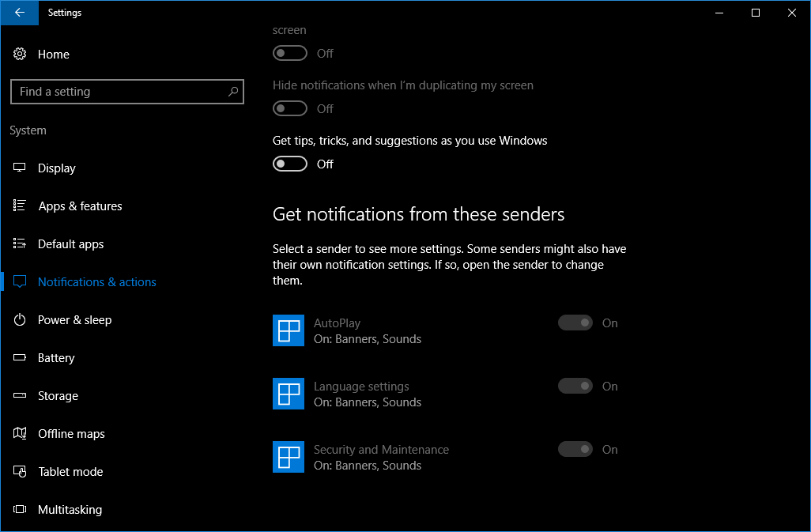Screen dimensions: 811x532
Task: Turn off Security and Maintenance notifications switch
Action: coord(575,449)
